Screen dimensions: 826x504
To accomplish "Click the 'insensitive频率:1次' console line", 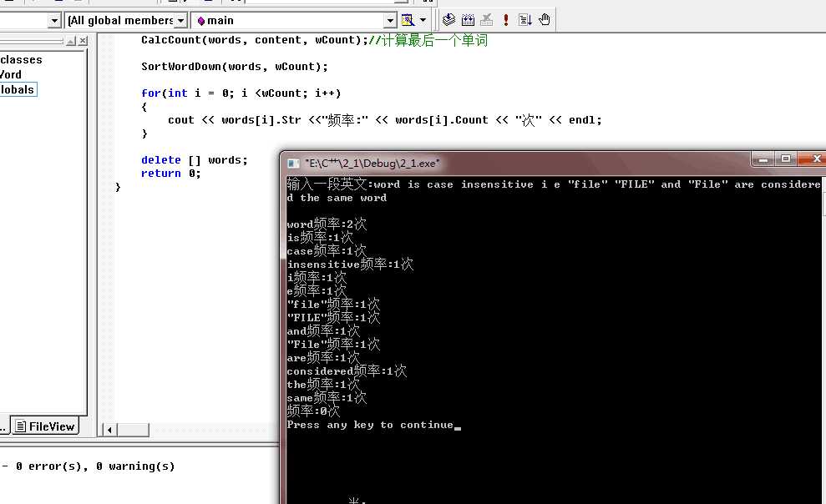I will 350,265.
